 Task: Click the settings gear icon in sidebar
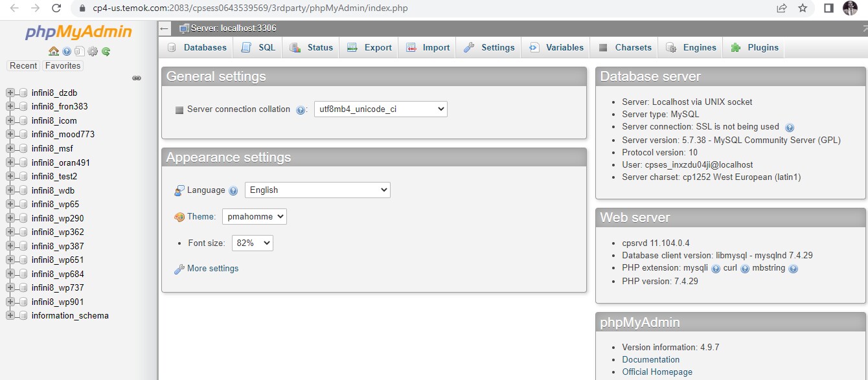(93, 51)
